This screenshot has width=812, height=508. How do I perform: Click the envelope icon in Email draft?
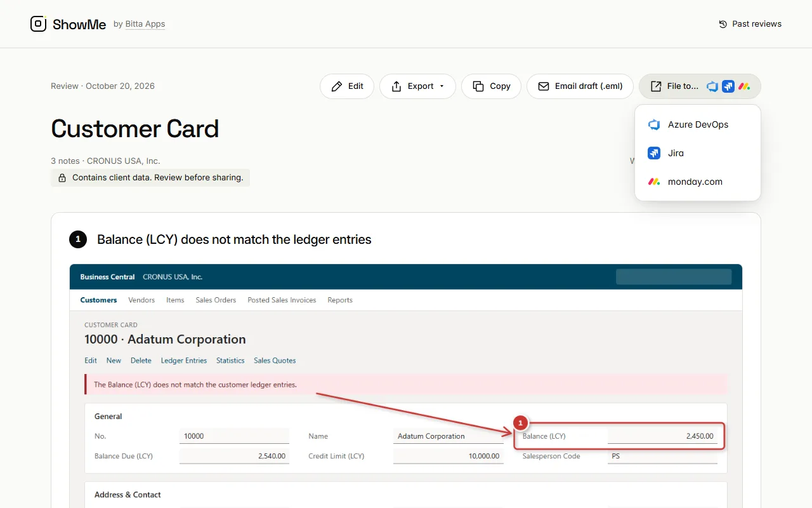(544, 86)
